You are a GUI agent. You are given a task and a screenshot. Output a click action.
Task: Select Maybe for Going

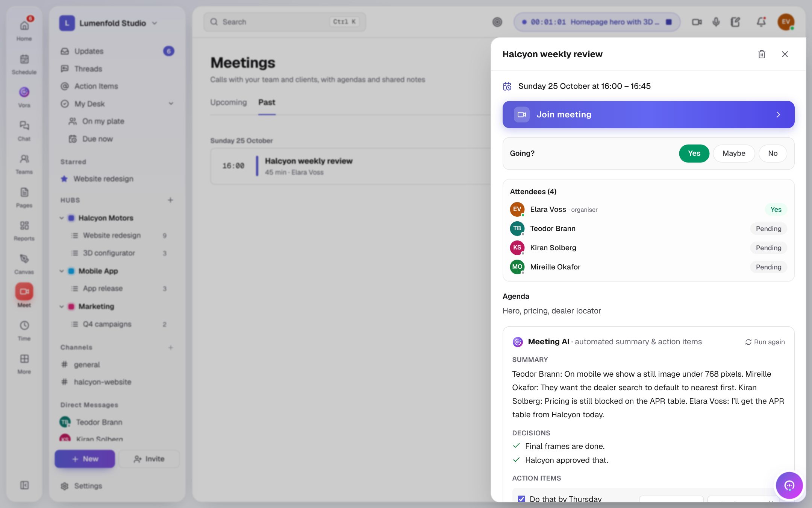tap(733, 153)
